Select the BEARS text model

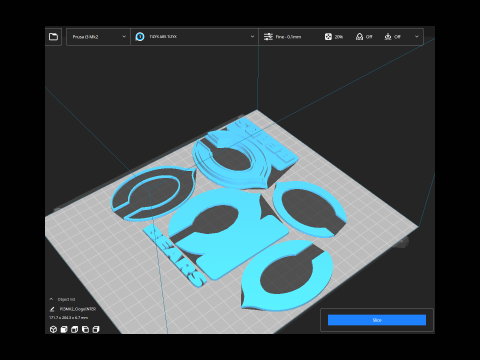point(175,255)
